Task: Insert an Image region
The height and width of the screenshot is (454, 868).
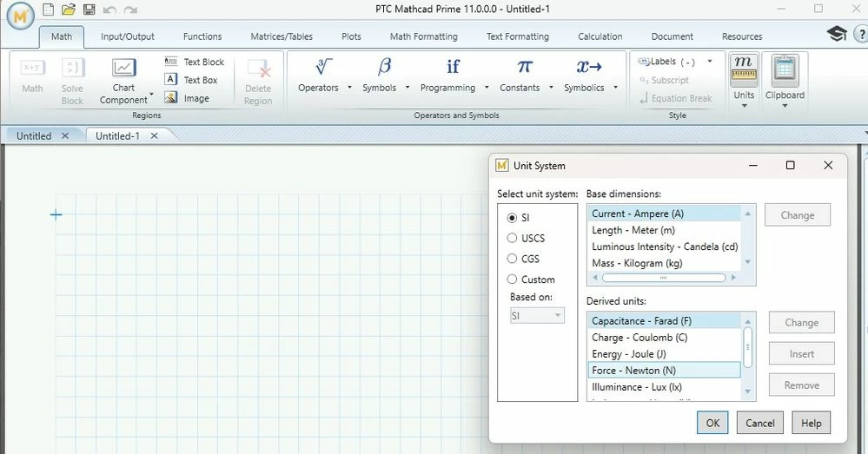Action: click(x=187, y=98)
